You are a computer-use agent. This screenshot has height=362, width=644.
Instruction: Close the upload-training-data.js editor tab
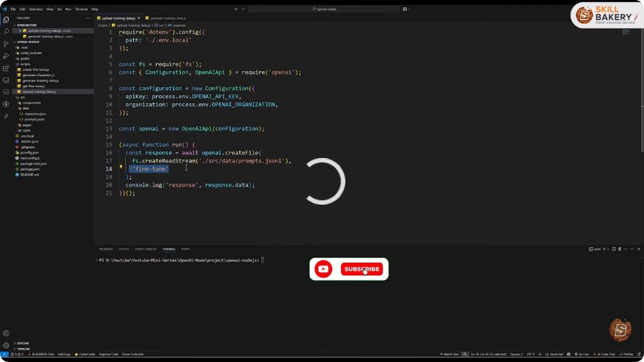coord(139,18)
